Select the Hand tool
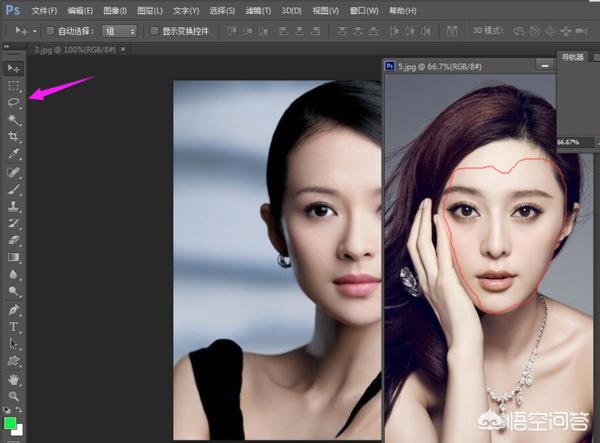Image resolution: width=600 pixels, height=443 pixels. [x=13, y=379]
